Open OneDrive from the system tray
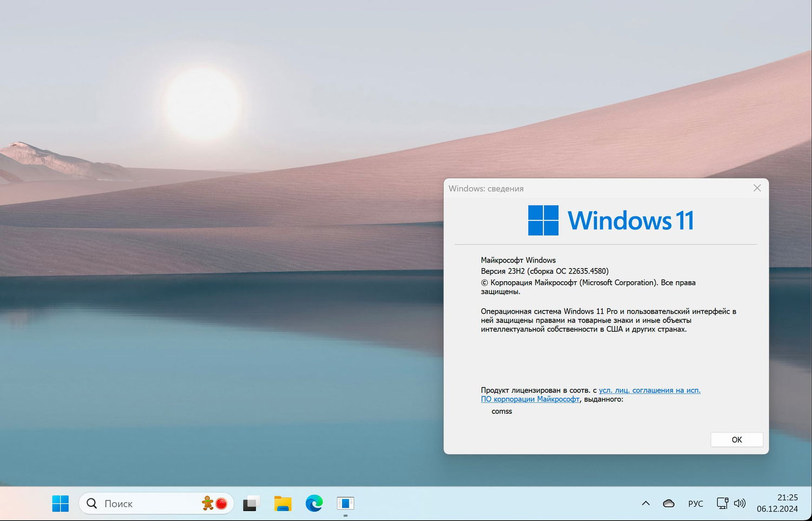 click(x=669, y=503)
